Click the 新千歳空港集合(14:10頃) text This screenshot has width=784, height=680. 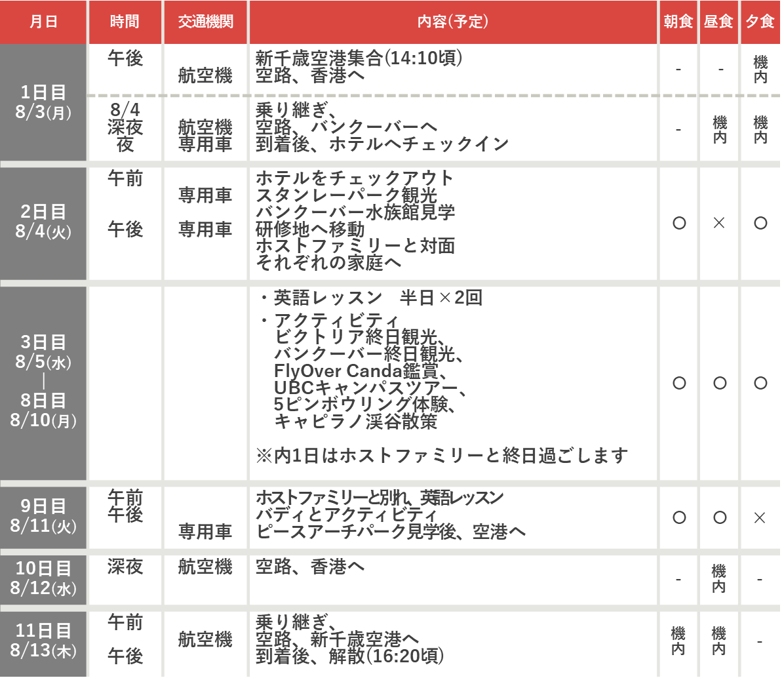(359, 58)
